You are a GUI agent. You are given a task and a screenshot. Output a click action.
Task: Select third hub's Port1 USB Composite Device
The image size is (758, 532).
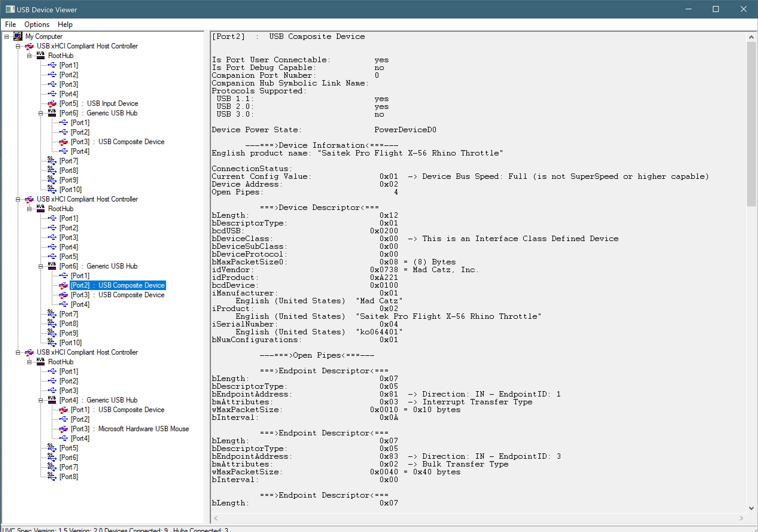point(118,410)
